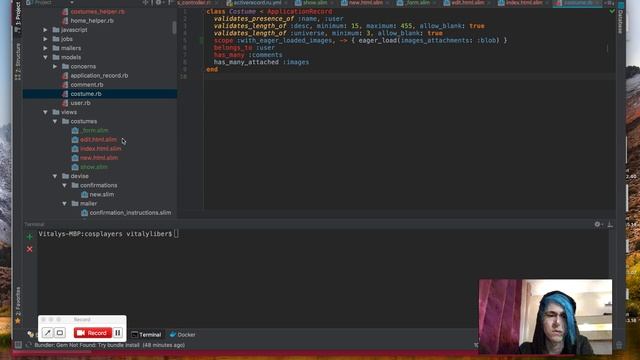Pause recording in the Record window
Image resolution: width=640 pixels, height=360 pixels.
click(x=118, y=333)
